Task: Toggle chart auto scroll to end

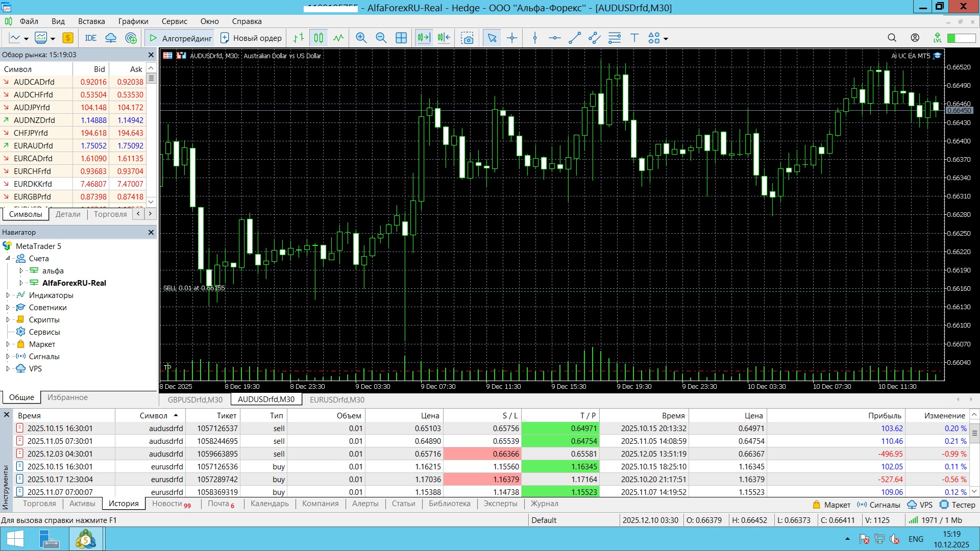Action: click(424, 38)
